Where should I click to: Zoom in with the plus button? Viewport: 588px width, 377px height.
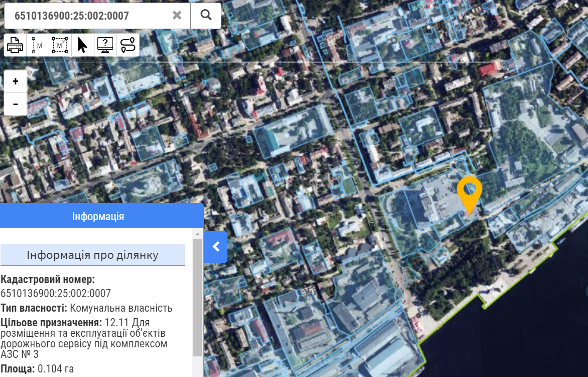[x=16, y=81]
